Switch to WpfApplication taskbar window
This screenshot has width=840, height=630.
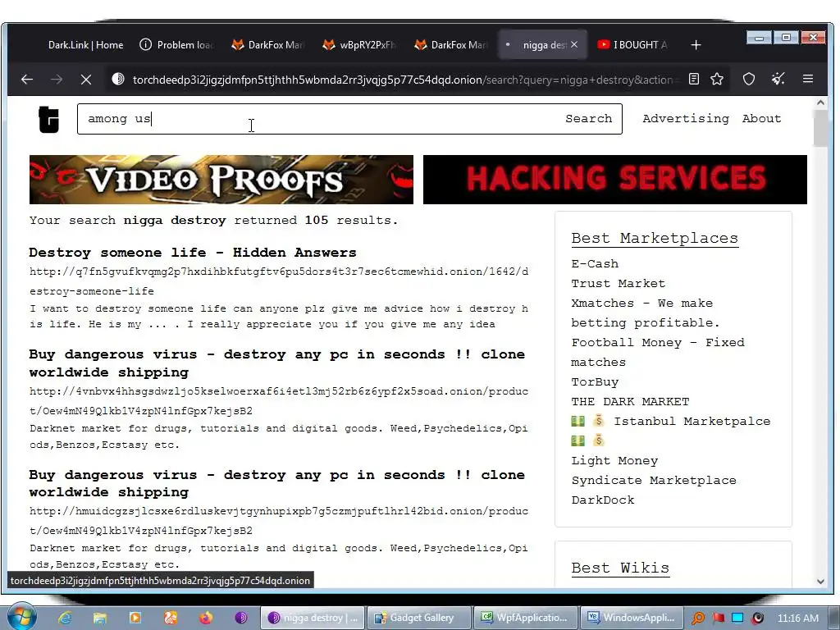pos(526,618)
